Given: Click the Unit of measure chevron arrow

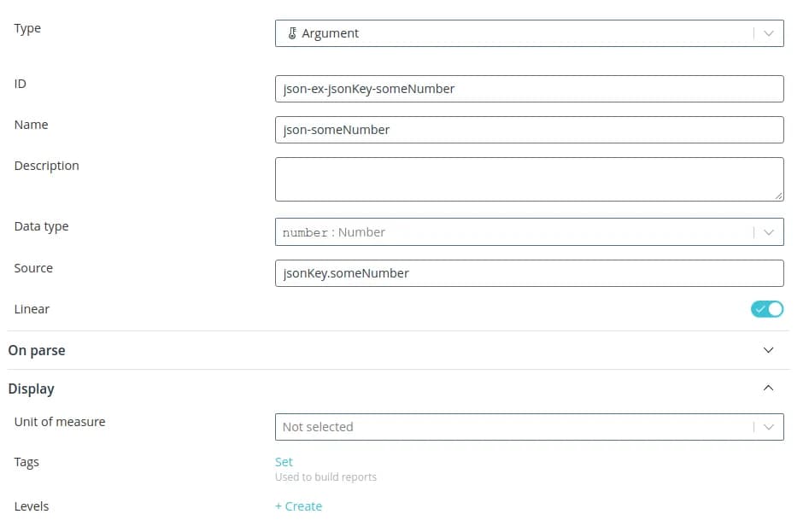Looking at the screenshot, I should [x=768, y=427].
